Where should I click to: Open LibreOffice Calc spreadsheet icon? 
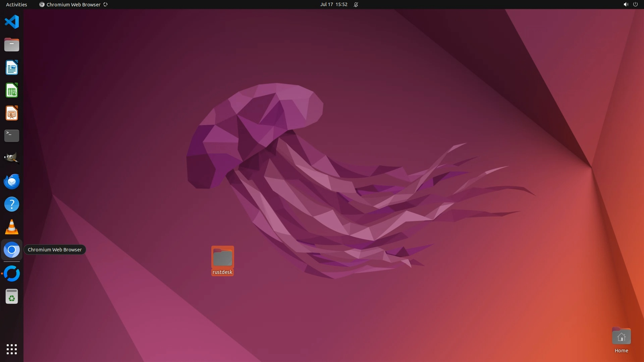pyautogui.click(x=12, y=90)
